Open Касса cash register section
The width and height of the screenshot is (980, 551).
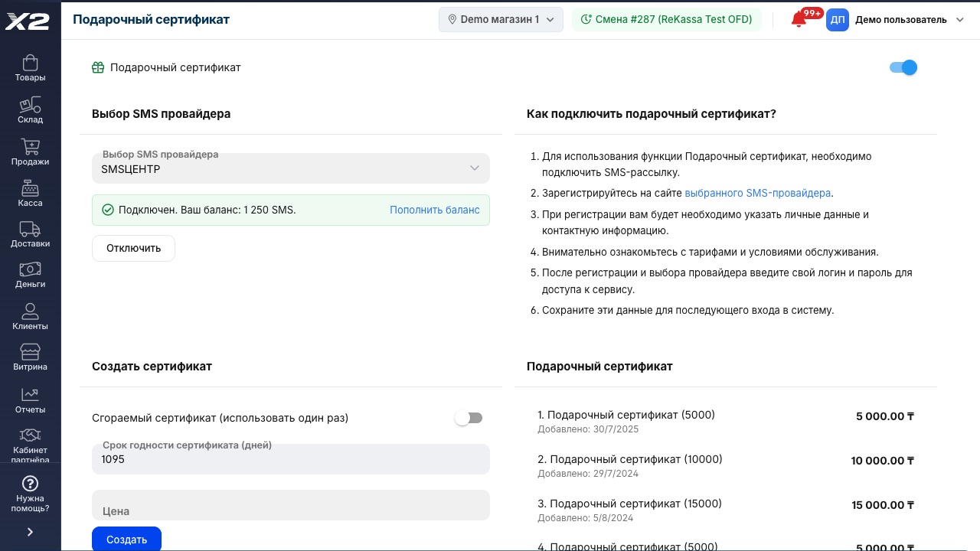(30, 194)
